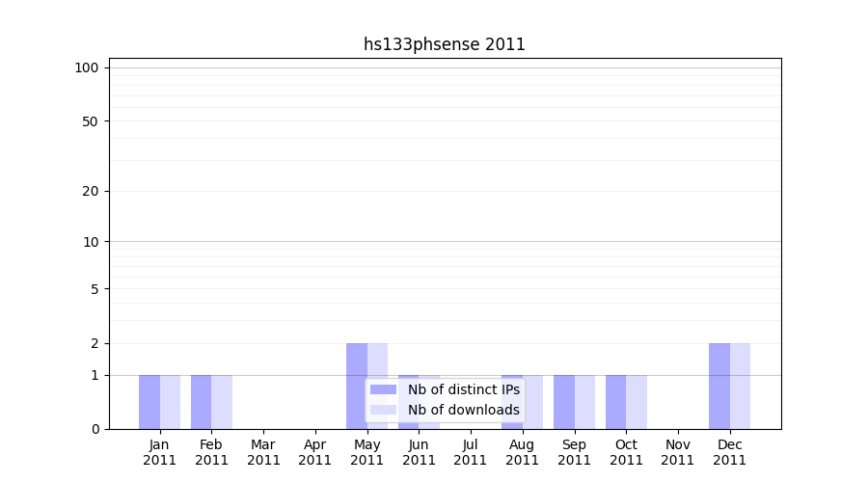Select the lighter Feb 2011 downloads bar

click(222, 402)
